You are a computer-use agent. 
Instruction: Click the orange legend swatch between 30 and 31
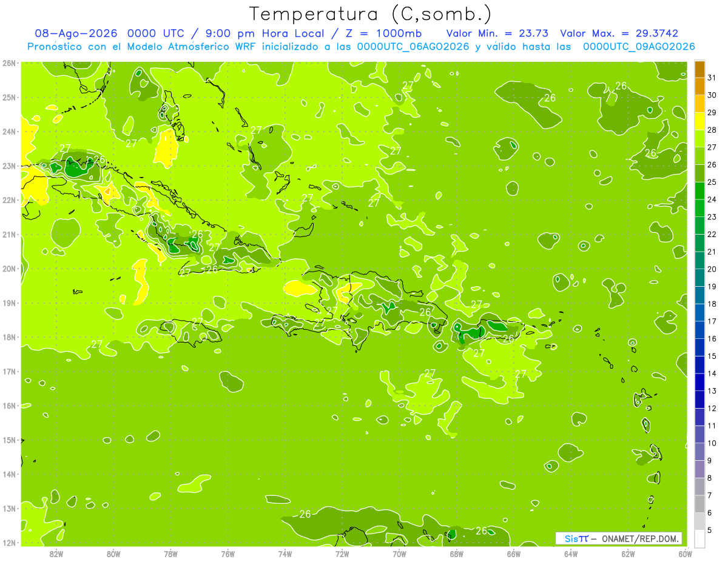pyautogui.click(x=699, y=87)
